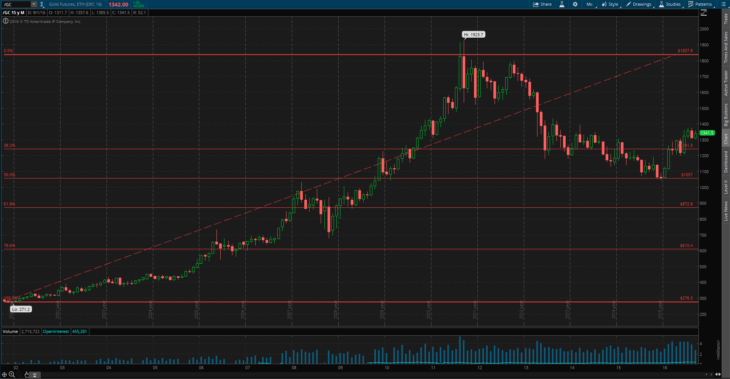Viewport: 730px width, 379px height.
Task: Click the $1057 Fibonacci price label
Action: click(x=687, y=175)
